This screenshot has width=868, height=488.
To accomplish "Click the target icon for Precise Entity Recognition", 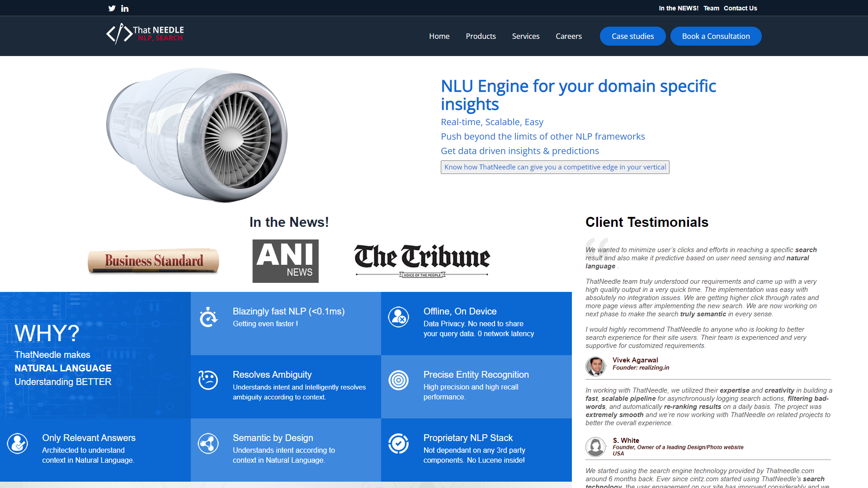I will pyautogui.click(x=398, y=380).
